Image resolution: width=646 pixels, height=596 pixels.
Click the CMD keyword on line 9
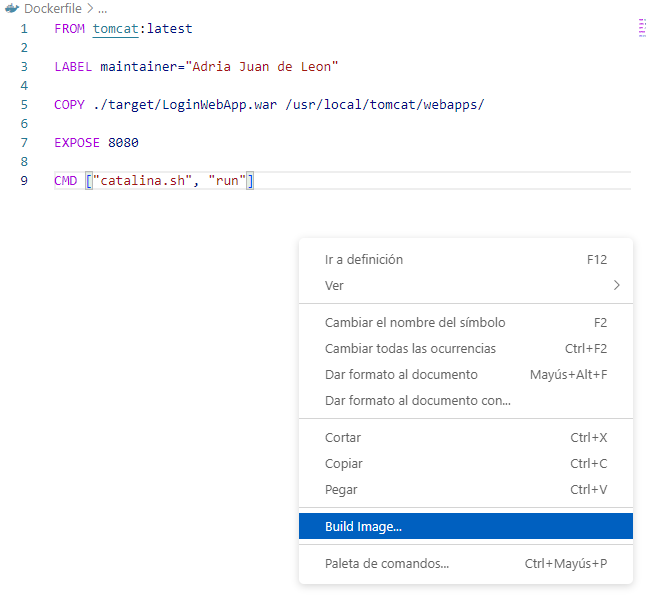point(66,180)
